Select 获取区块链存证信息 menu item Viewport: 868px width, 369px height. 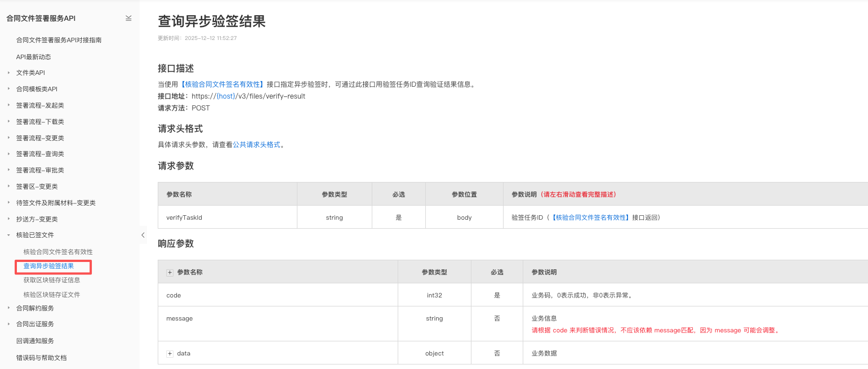click(x=52, y=280)
